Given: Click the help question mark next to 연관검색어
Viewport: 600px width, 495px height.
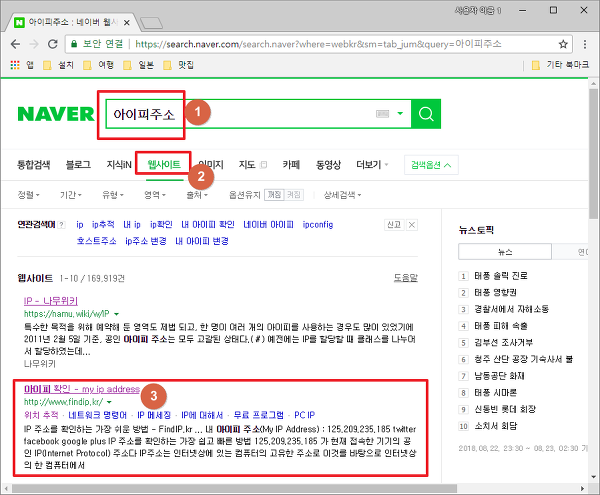Looking at the screenshot, I should pos(62,225).
